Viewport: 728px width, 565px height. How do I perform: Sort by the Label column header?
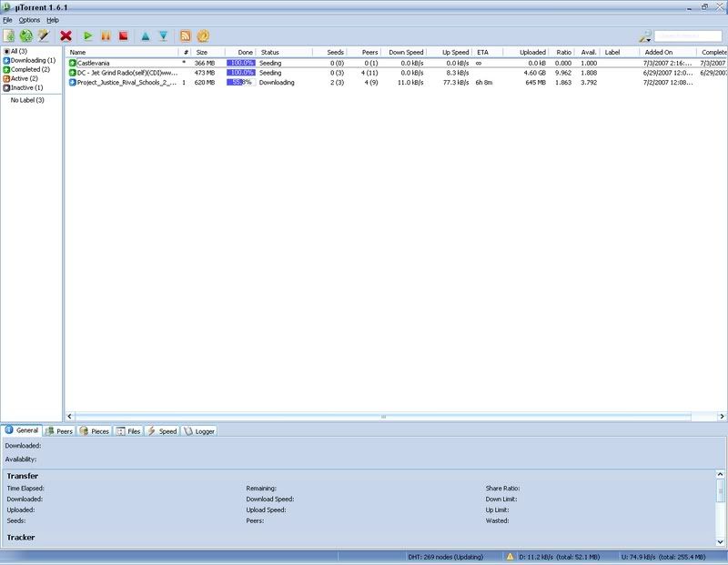pyautogui.click(x=620, y=53)
